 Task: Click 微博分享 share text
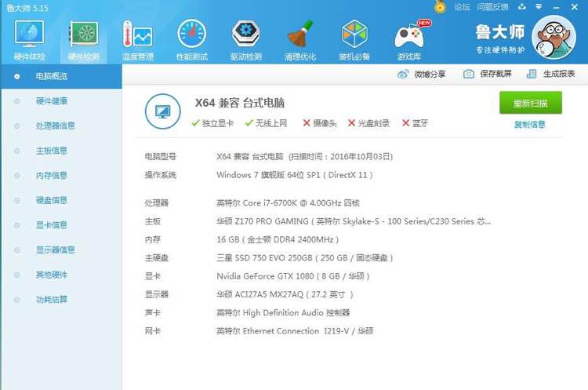430,74
